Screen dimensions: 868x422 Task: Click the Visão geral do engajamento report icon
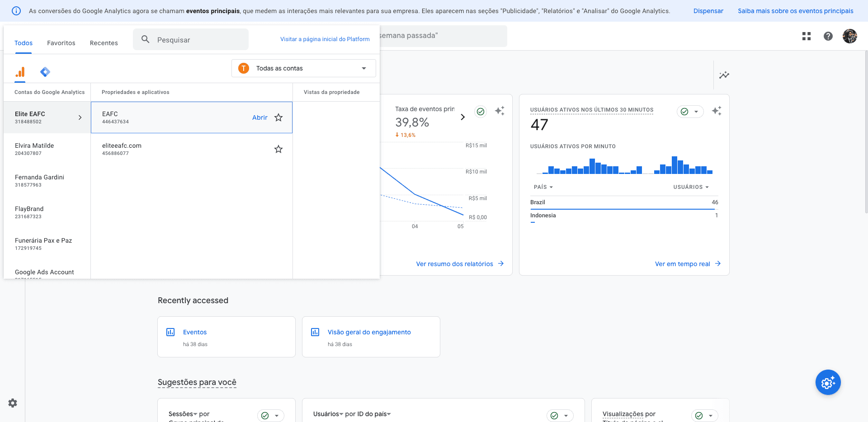coord(315,332)
